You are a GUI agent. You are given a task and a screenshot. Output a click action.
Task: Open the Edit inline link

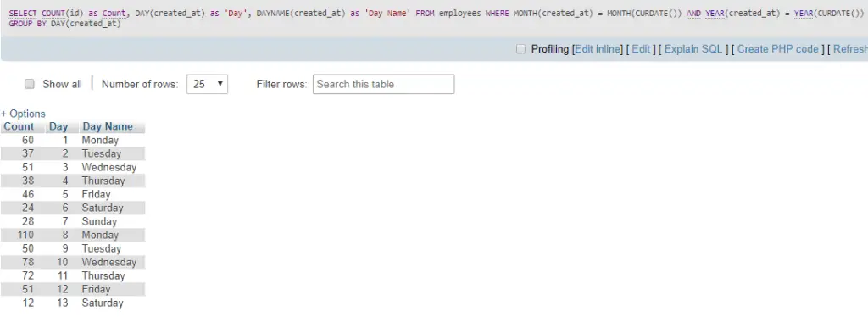(598, 49)
